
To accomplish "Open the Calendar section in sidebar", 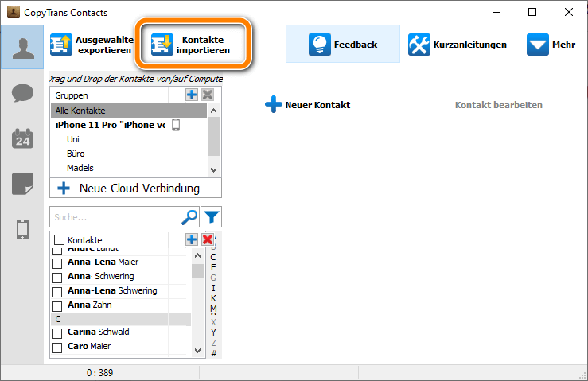I will tap(22, 138).
